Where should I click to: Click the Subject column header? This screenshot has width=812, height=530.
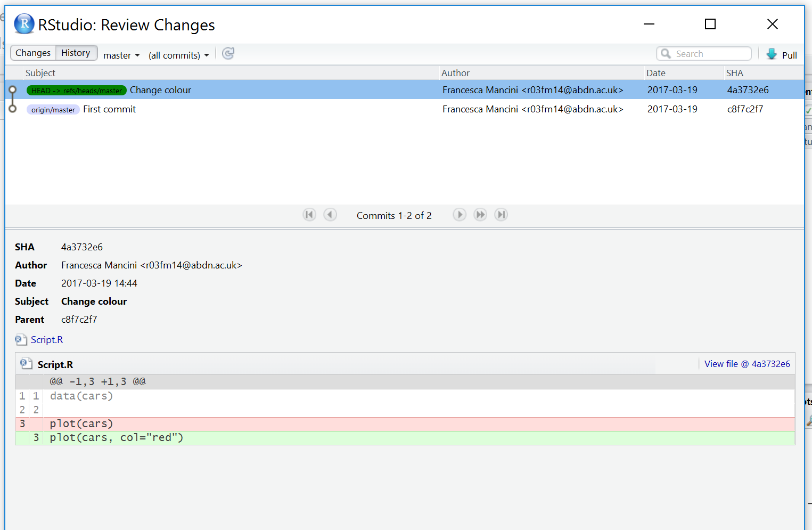click(x=40, y=73)
